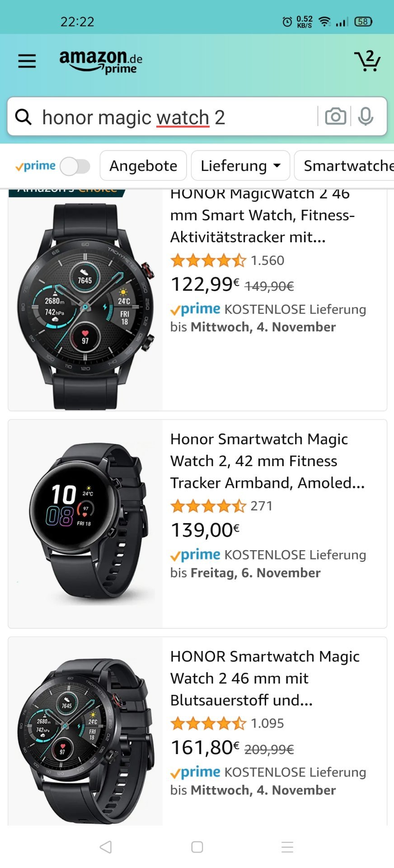Edit the search field 'honor magic watch 2'
Image resolution: width=394 pixels, height=868 pixels.
point(178,118)
